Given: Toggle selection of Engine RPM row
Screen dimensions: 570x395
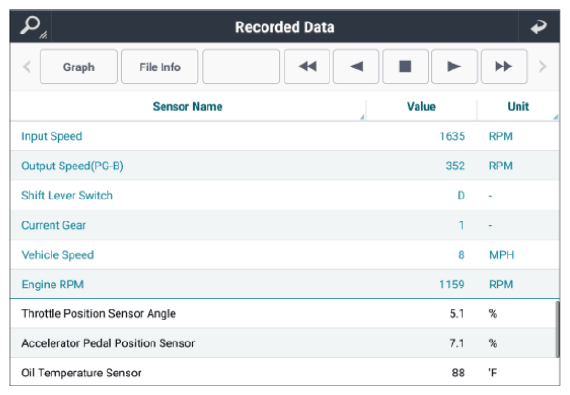Looking at the screenshot, I should pyautogui.click(x=285, y=284).
